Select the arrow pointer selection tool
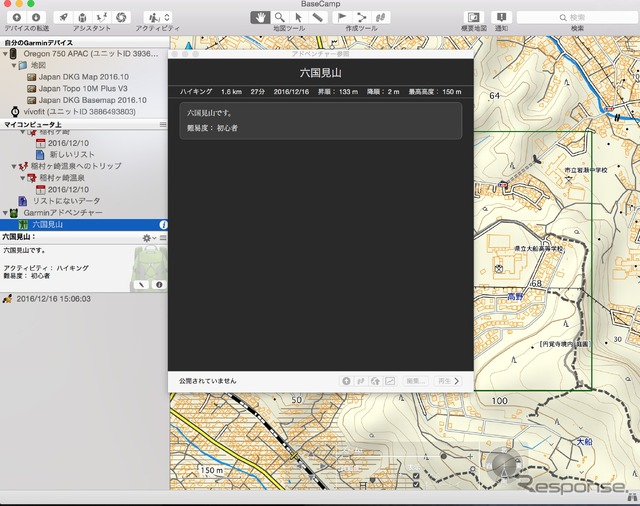 click(x=298, y=17)
